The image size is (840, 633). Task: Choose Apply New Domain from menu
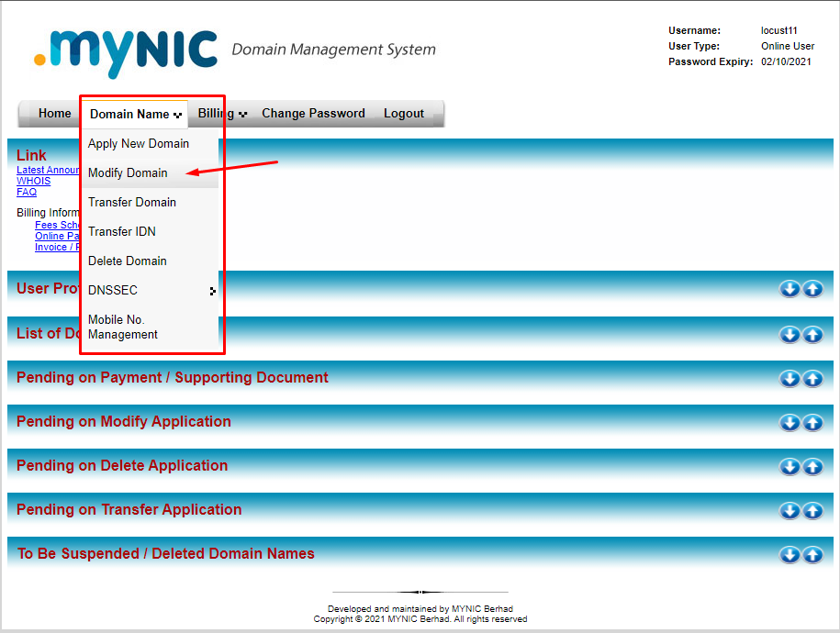151,143
